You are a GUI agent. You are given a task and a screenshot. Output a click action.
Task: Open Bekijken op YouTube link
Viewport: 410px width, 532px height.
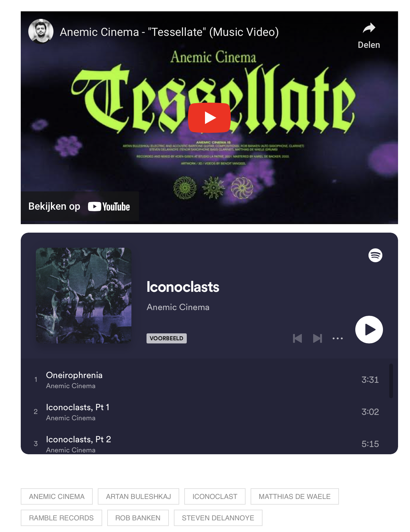pyautogui.click(x=79, y=207)
